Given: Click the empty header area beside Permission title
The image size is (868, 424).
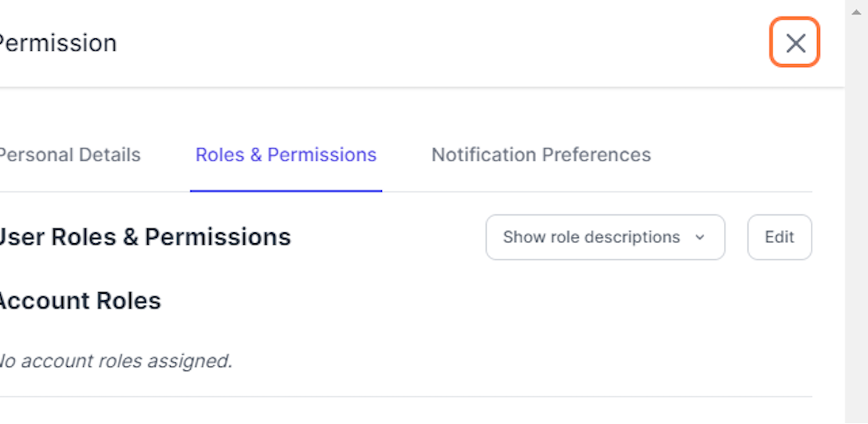Looking at the screenshot, I should point(434,43).
